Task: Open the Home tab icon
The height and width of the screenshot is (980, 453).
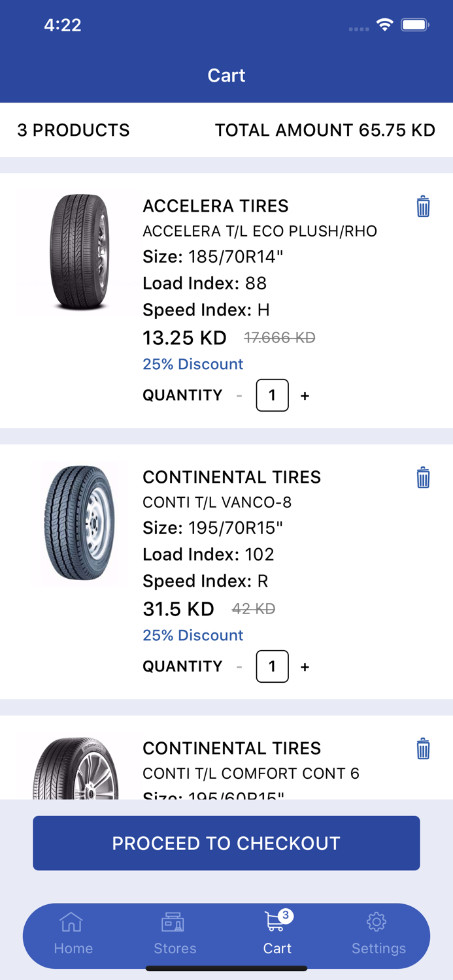Action: pyautogui.click(x=71, y=922)
